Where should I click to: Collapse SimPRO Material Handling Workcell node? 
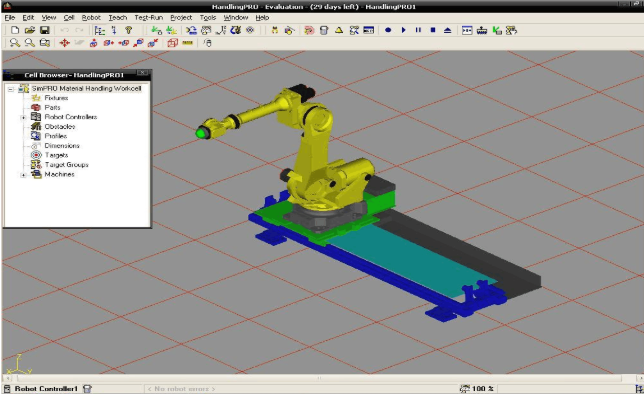(x=11, y=89)
